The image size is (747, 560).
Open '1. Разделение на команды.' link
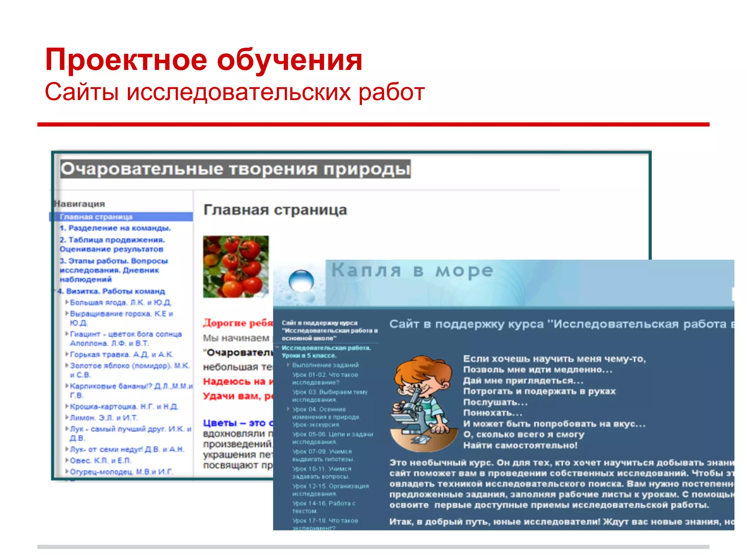click(x=115, y=228)
